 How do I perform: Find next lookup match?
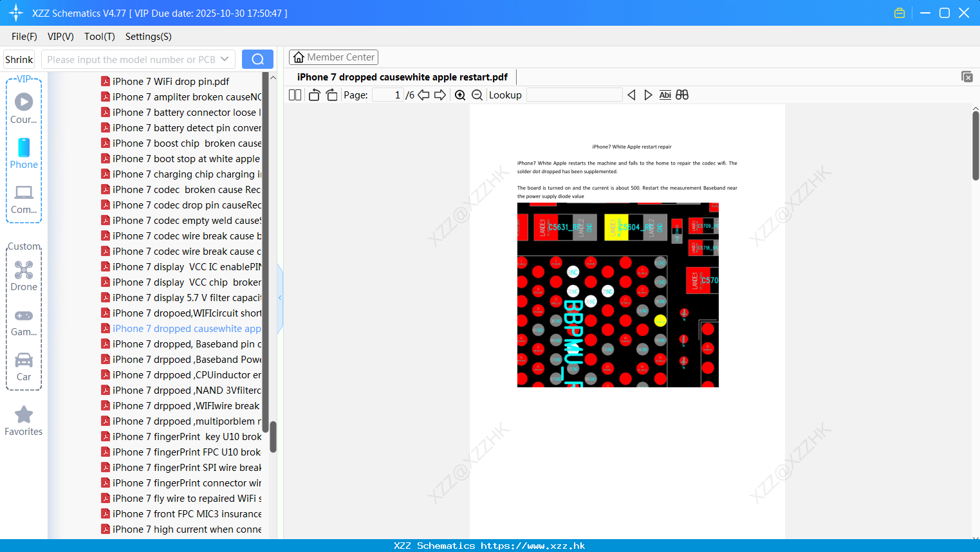[648, 95]
